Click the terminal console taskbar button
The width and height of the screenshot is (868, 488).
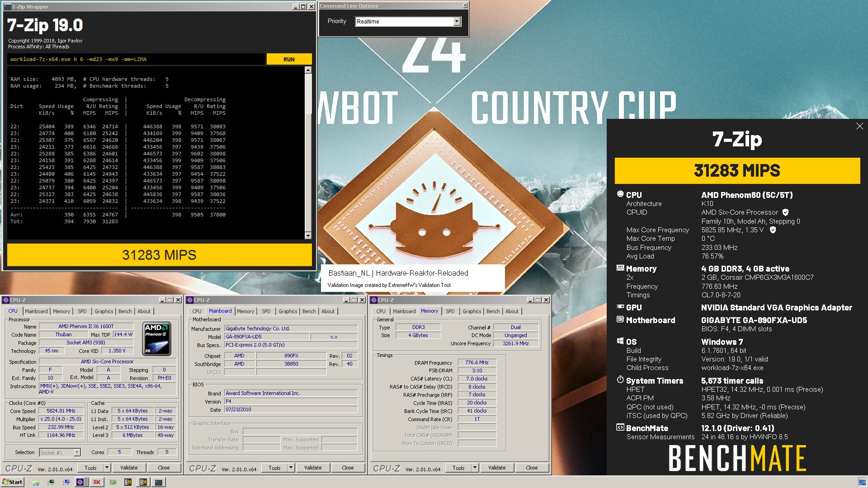[159, 482]
